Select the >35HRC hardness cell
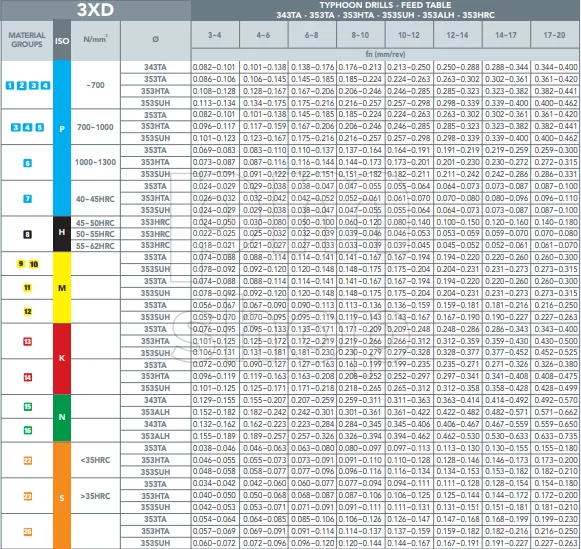The width and height of the screenshot is (581, 549). point(96,496)
